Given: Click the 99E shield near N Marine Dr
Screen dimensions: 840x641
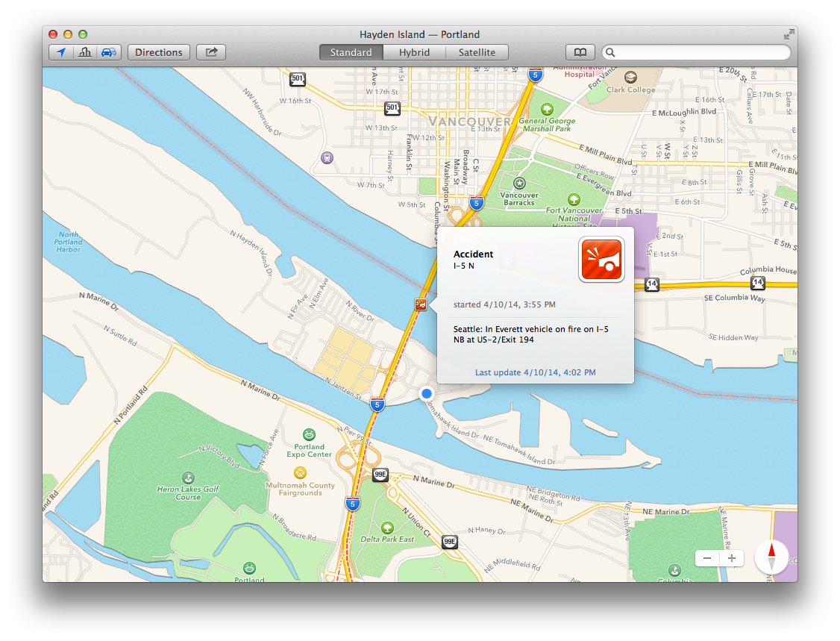Looking at the screenshot, I should tap(380, 475).
